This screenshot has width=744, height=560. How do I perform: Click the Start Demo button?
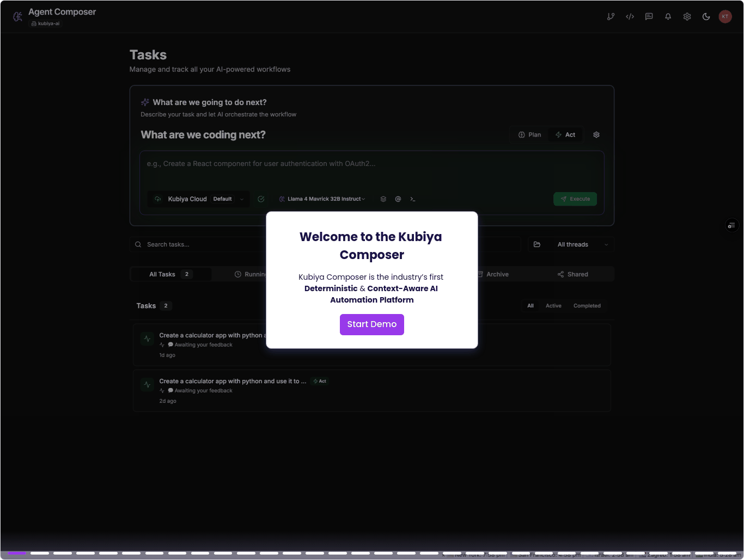pyautogui.click(x=372, y=324)
